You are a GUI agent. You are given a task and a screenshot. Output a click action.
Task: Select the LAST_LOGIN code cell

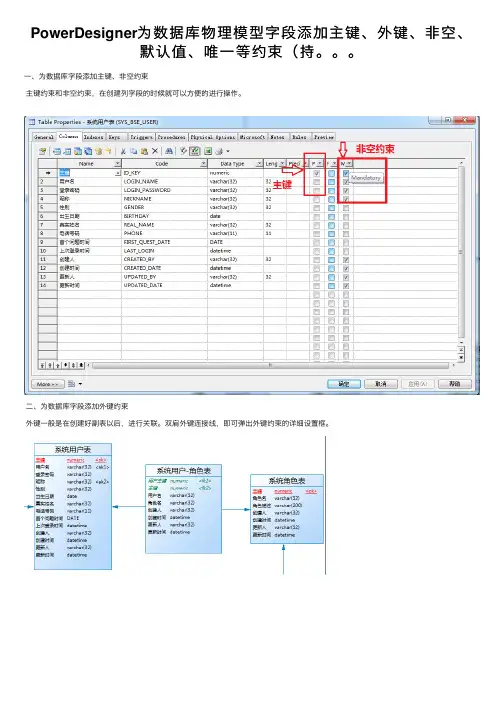[x=164, y=251]
